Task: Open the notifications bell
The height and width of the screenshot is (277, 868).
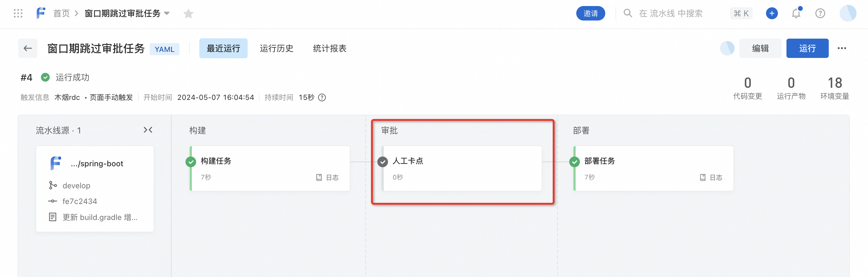Action: [x=796, y=14]
